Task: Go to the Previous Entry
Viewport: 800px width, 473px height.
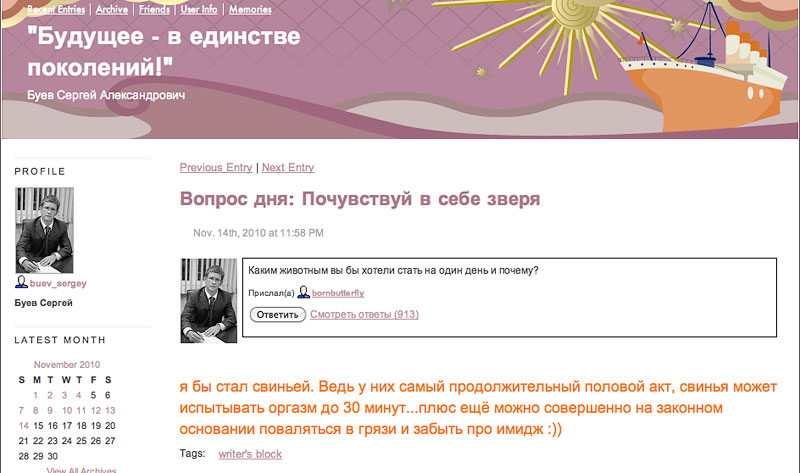Action: click(x=216, y=168)
